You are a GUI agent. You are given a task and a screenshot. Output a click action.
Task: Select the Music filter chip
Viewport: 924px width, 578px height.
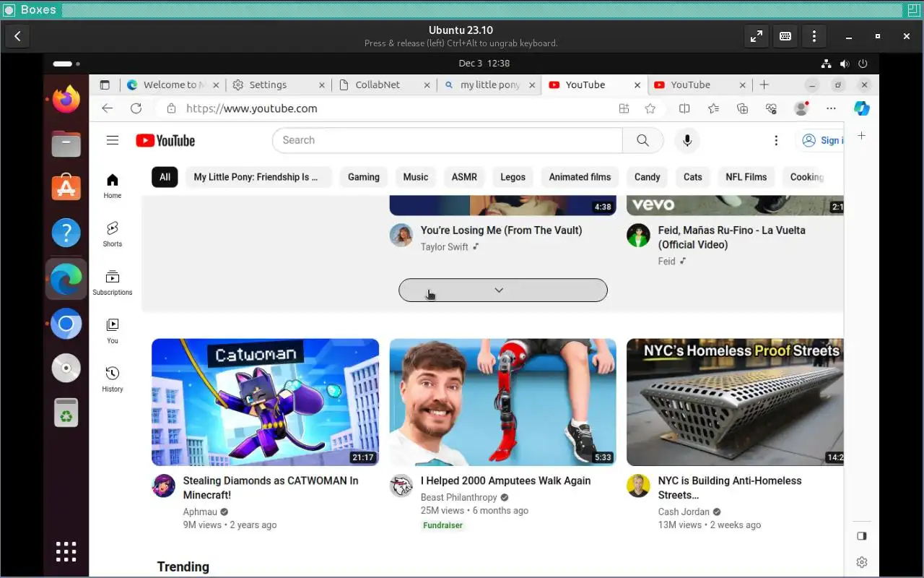coord(416,177)
